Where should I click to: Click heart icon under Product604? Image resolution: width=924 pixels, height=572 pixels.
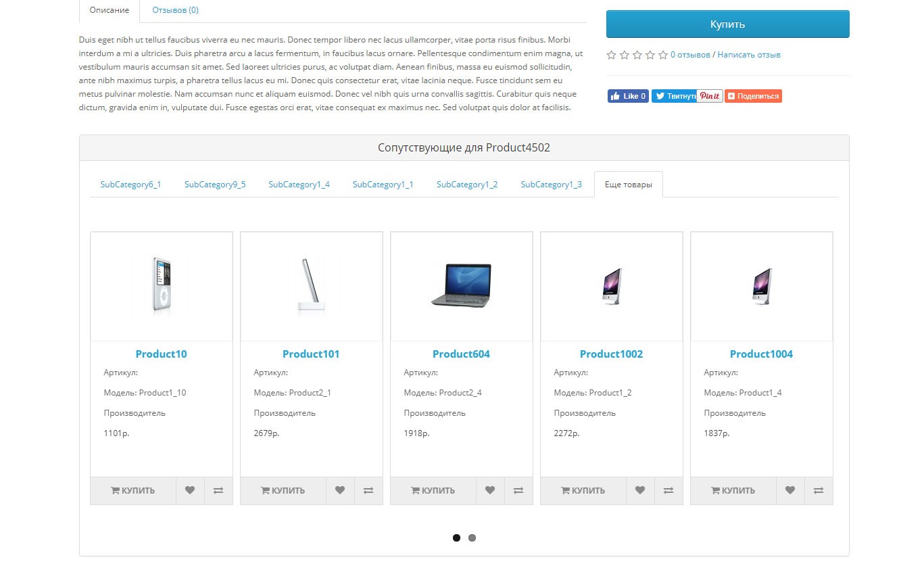click(490, 491)
